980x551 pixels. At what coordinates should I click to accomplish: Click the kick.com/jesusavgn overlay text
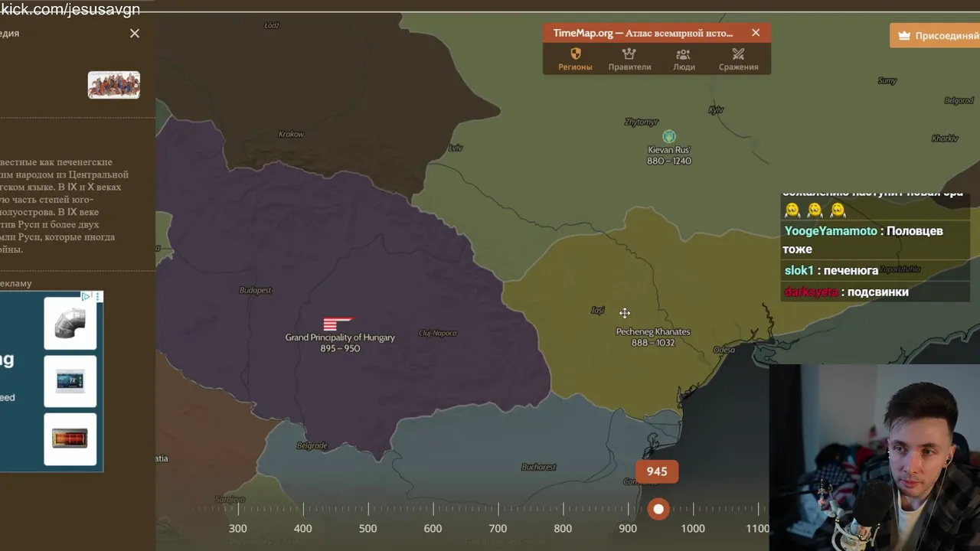70,9
